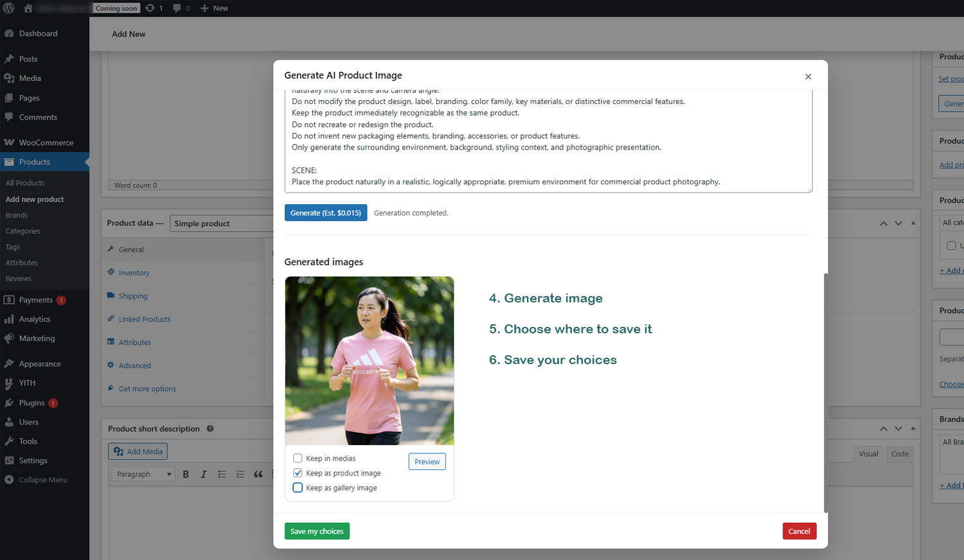
Task: Click the generated runner image thumbnail
Action: pyautogui.click(x=370, y=360)
